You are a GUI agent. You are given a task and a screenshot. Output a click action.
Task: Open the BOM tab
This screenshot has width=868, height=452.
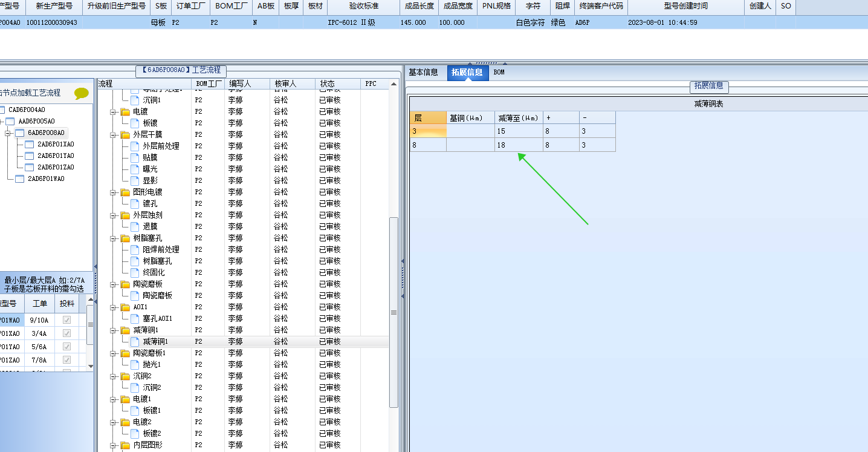click(x=499, y=72)
